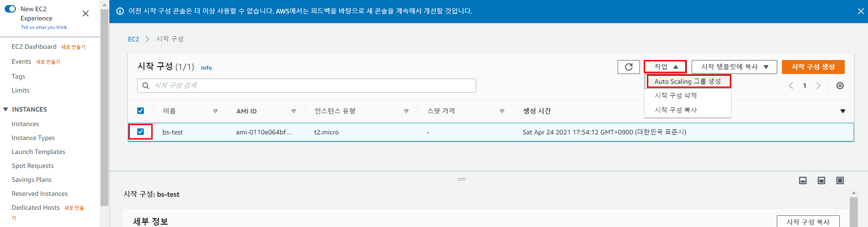This screenshot has width=868, height=227.
Task: Click the sidebar vertical scrollbar
Action: [x=104, y=107]
